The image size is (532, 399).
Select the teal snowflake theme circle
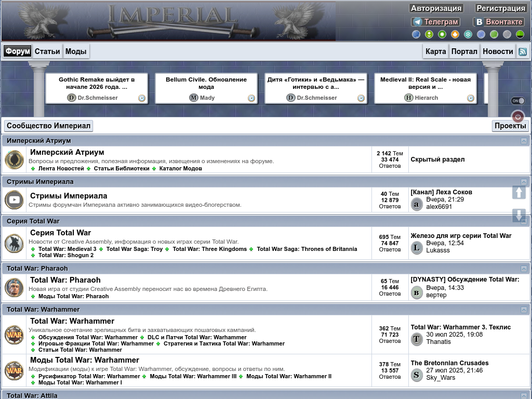(x=468, y=34)
